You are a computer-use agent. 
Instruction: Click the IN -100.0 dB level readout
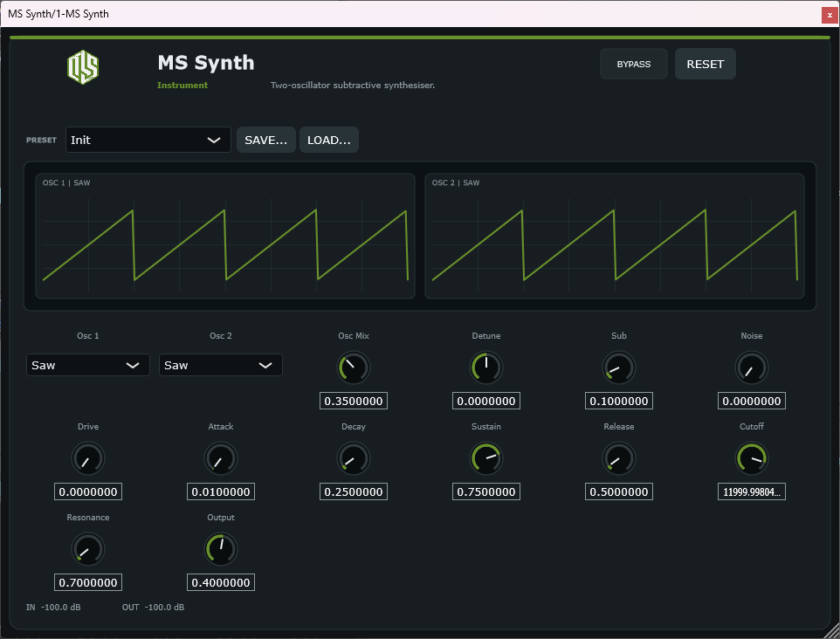click(x=53, y=607)
